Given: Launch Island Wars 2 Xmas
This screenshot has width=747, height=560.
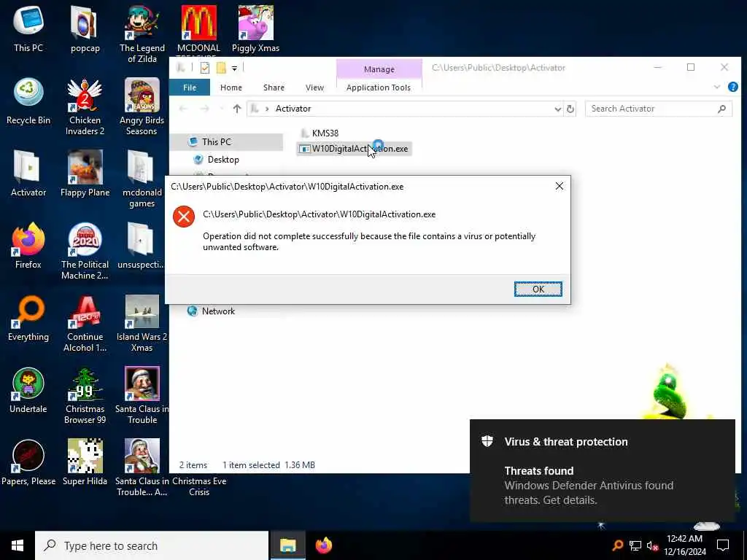Looking at the screenshot, I should (142, 323).
